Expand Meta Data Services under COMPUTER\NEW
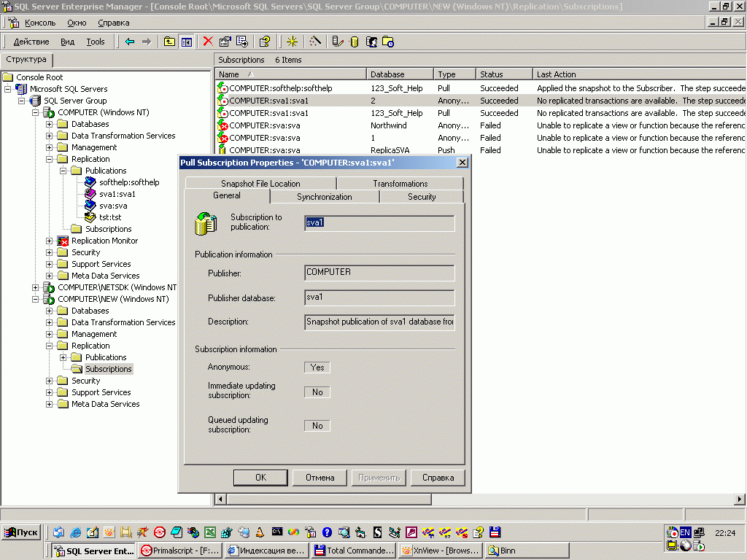 tap(49, 404)
